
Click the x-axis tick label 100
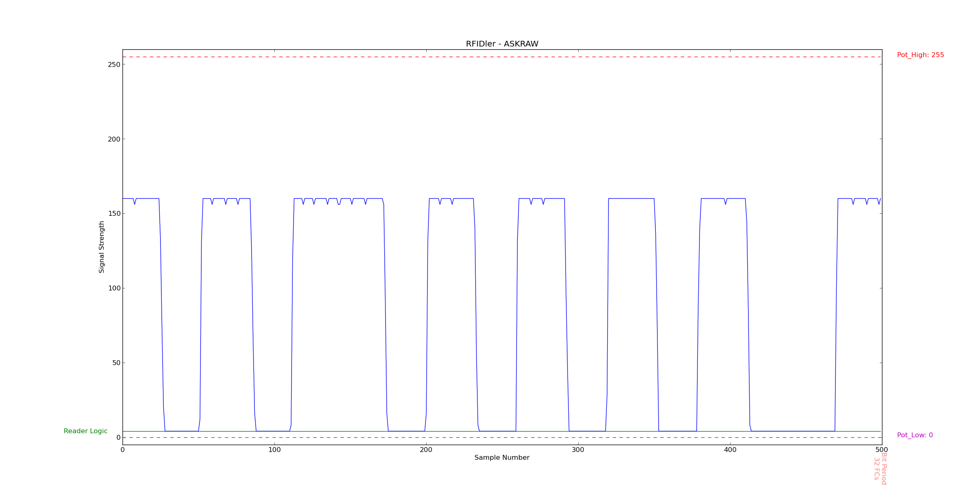click(x=274, y=450)
